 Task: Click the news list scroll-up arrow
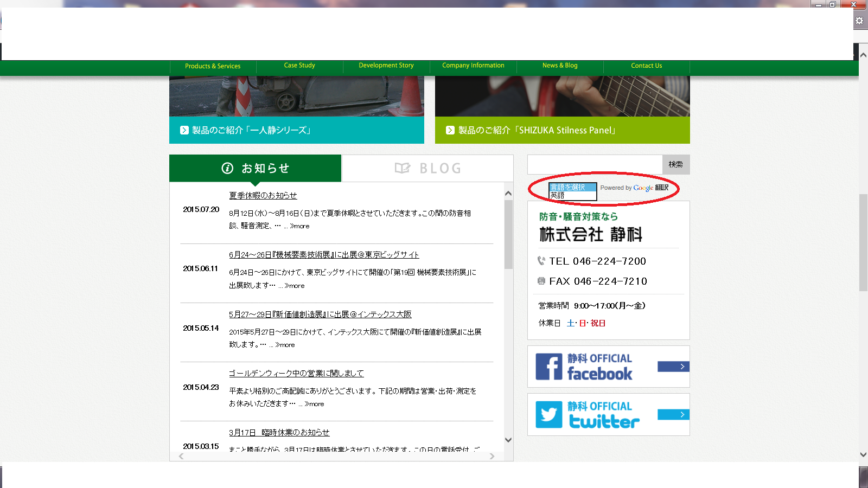click(508, 193)
